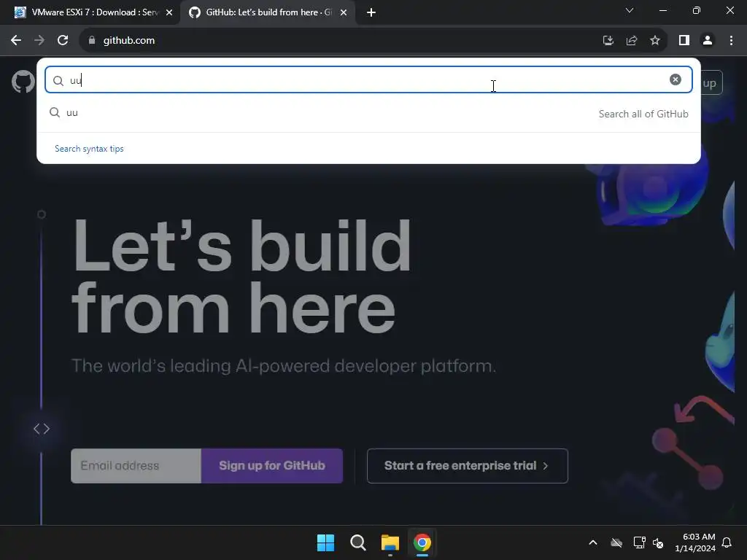Click the GitHub Octocat logo
Image resolution: width=747 pixels, height=560 pixels.
pyautogui.click(x=23, y=82)
